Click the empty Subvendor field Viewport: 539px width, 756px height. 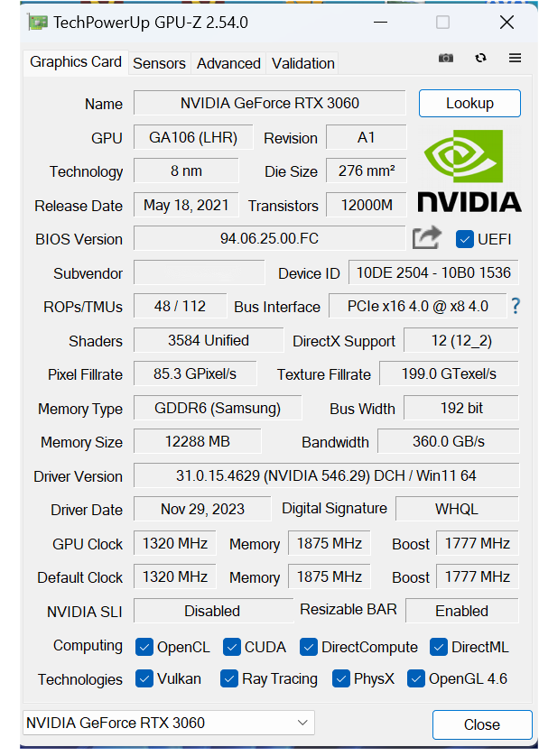(199, 272)
